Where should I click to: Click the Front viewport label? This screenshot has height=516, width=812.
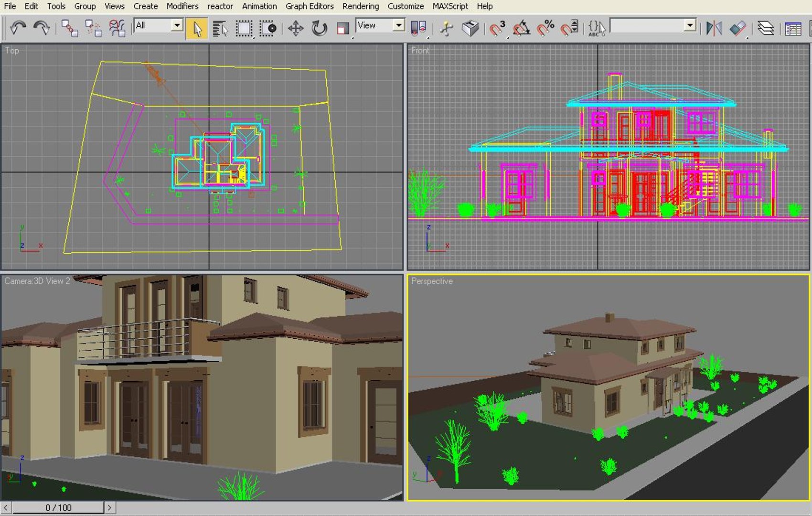pos(420,50)
